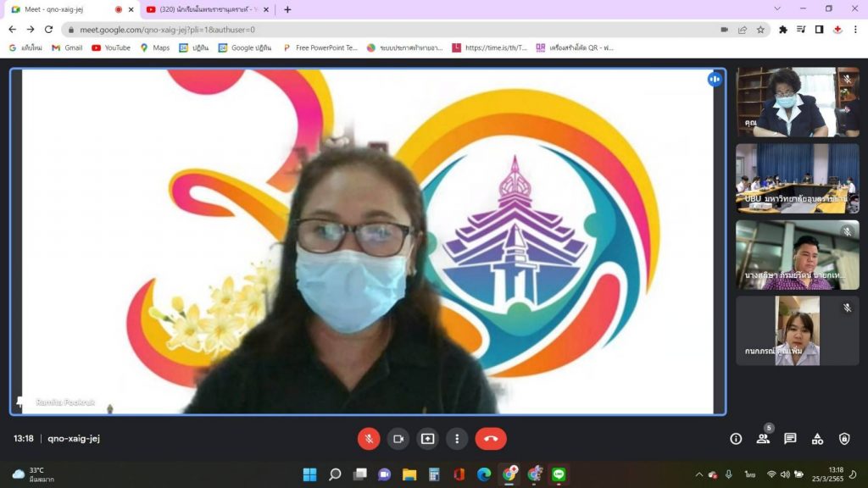Open the Meet activities panel
The height and width of the screenshot is (488, 868).
(817, 439)
